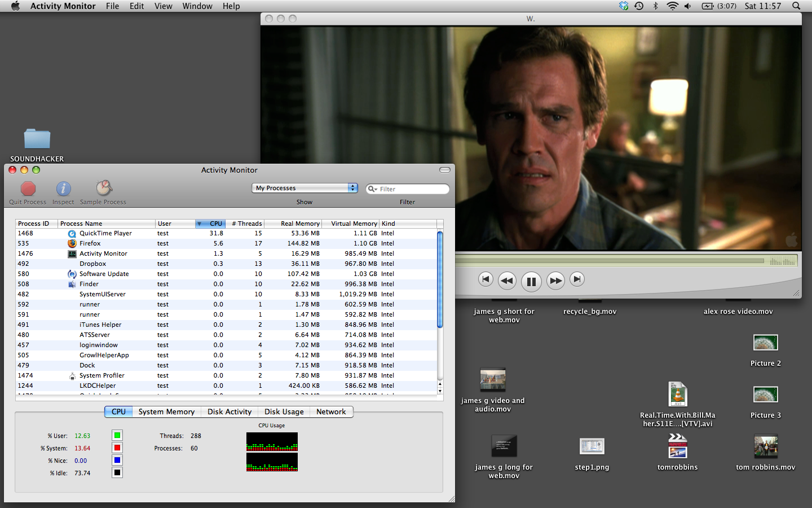
Task: Open Picture 3 on the desktop
Action: 766,395
